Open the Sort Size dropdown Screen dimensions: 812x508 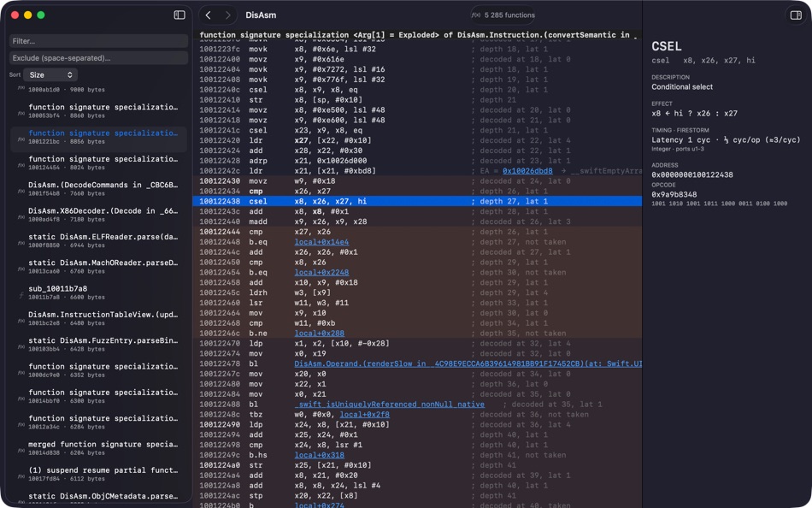click(50, 74)
